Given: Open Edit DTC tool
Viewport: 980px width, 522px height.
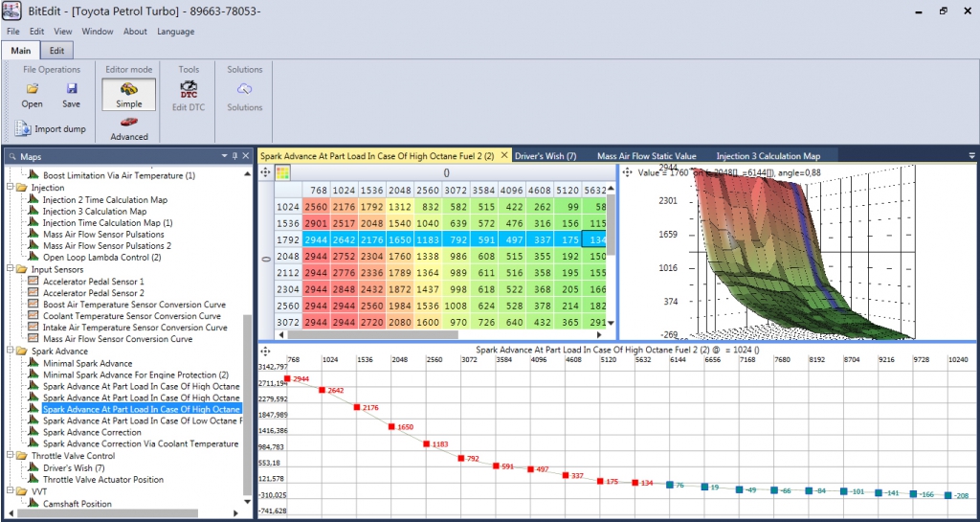Looking at the screenshot, I should (189, 95).
